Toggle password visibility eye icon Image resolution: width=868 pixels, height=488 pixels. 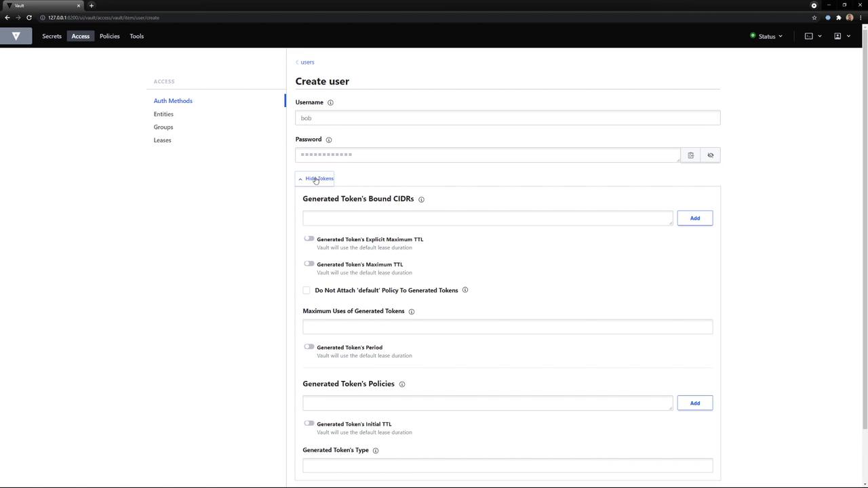click(711, 155)
